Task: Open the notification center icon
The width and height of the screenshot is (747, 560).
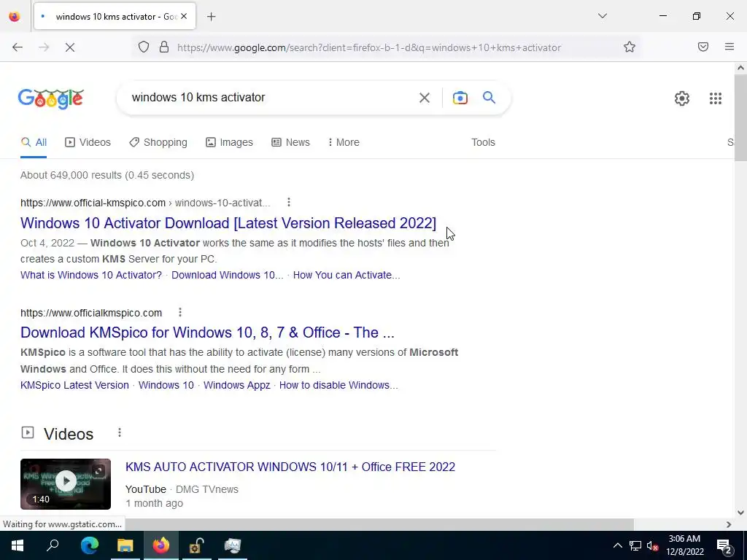Action: click(724, 545)
